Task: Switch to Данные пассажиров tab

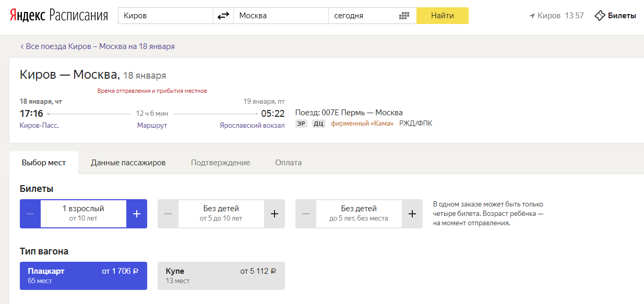Action: (128, 163)
